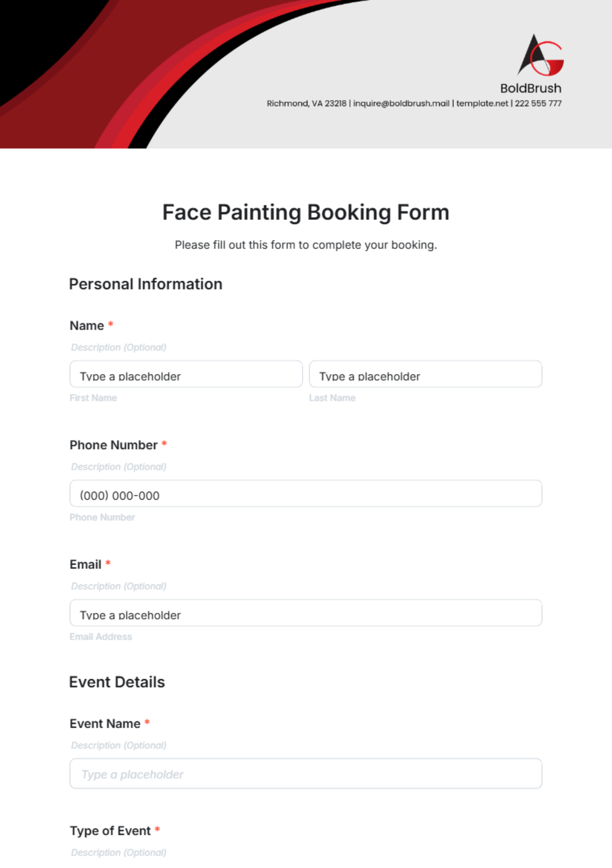Focus the First Name input field

coord(186,375)
